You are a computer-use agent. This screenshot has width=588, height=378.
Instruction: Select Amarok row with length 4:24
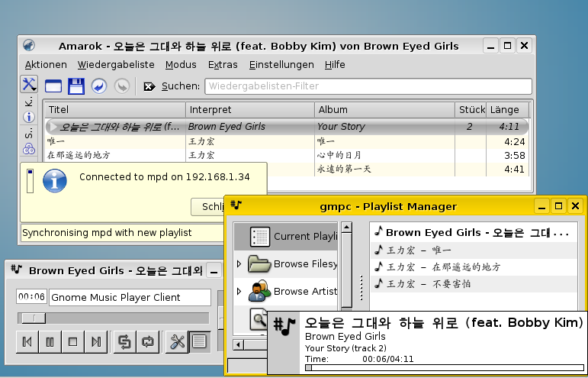pyautogui.click(x=287, y=141)
